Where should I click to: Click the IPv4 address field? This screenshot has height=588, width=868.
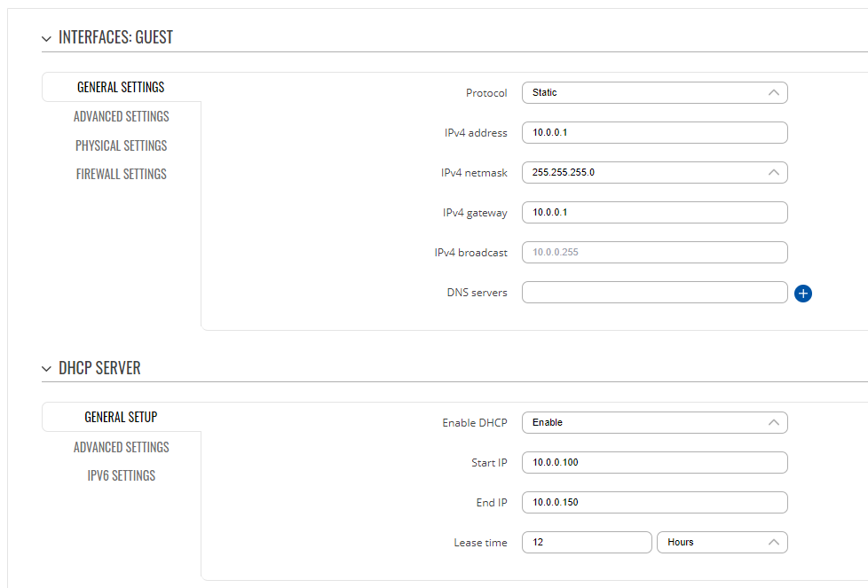click(654, 133)
